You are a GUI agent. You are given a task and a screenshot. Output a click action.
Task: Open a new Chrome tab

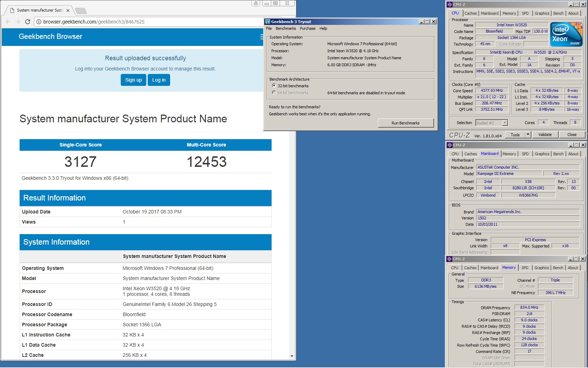[x=81, y=11]
